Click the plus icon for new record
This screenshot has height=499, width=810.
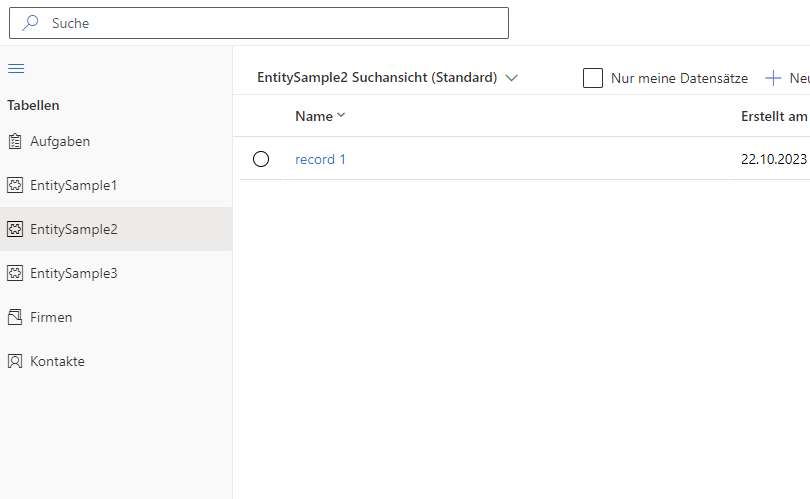point(773,78)
